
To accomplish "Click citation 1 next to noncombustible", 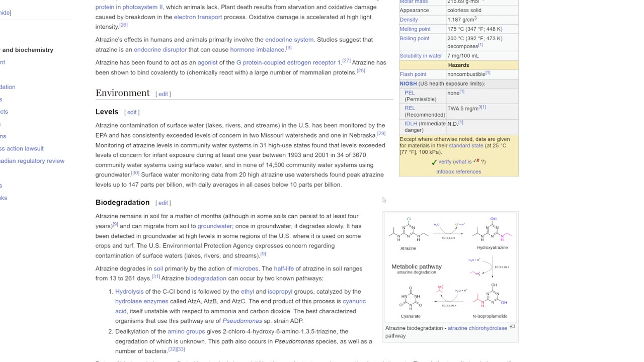I will tap(488, 73).
